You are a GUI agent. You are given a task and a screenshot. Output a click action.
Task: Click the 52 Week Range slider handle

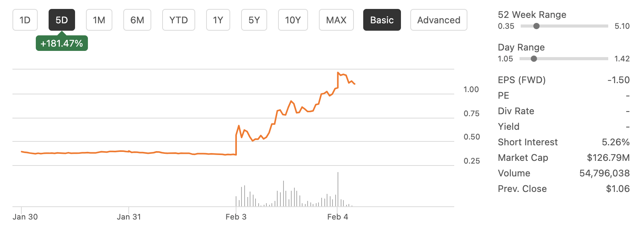pyautogui.click(x=537, y=26)
